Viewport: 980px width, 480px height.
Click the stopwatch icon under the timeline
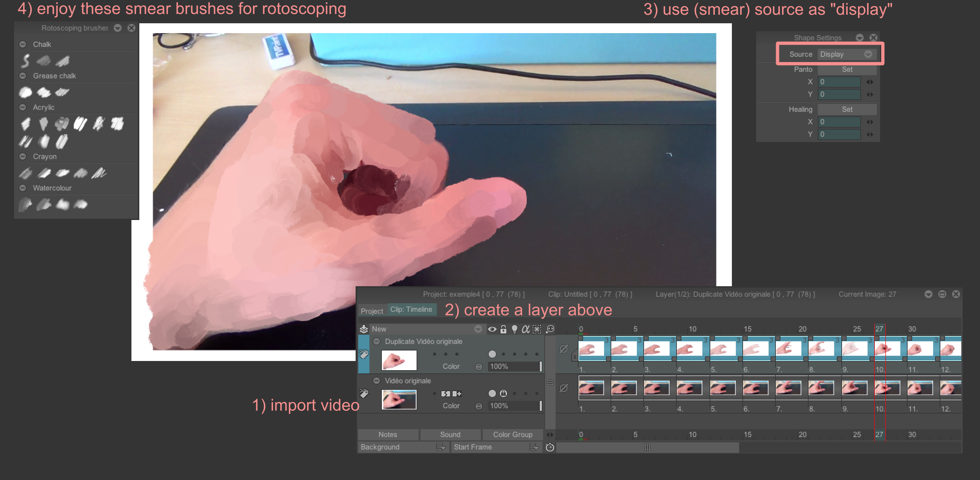(x=550, y=447)
